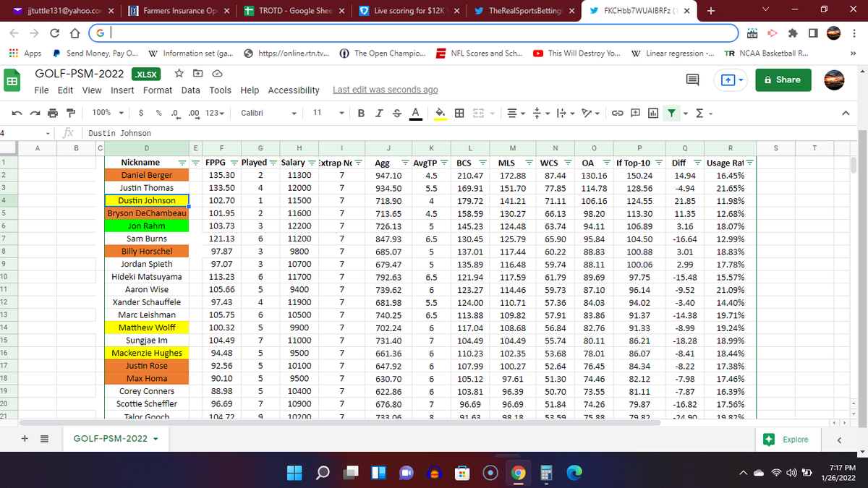Open the fill color picker
868x488 pixels.
[x=440, y=113]
